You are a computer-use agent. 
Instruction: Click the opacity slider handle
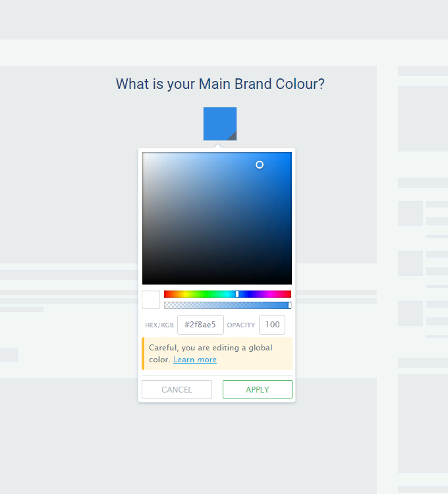tap(289, 305)
